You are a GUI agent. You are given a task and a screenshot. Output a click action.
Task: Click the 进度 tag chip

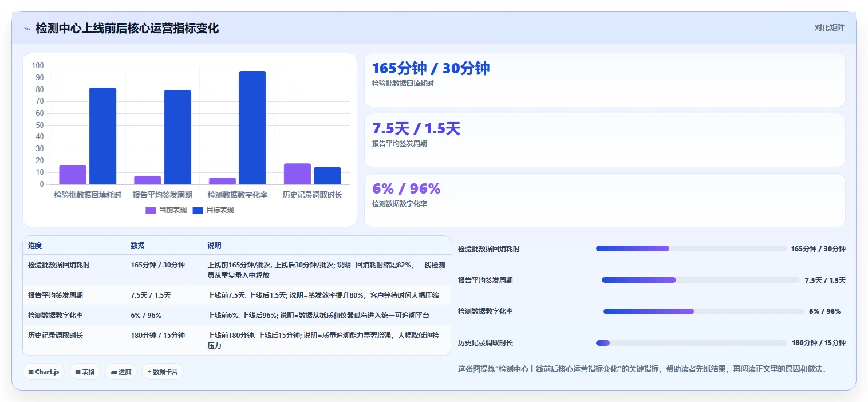(121, 372)
